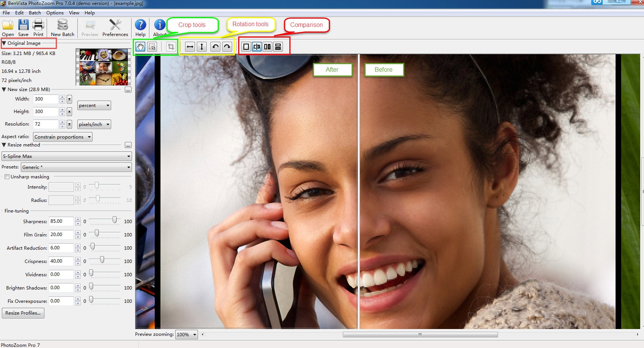Switch to single preview comparison mode
Viewport: 644px width, 348px height.
246,46
